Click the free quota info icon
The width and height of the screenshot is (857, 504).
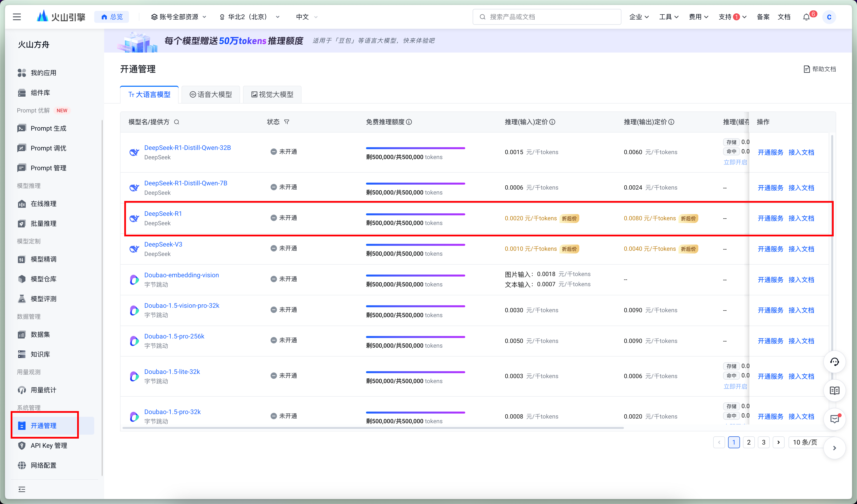(x=409, y=122)
